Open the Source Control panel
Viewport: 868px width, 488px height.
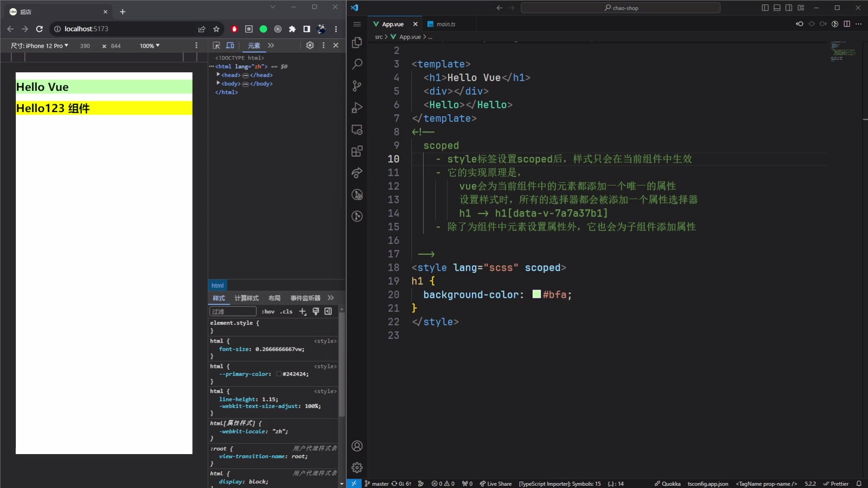(357, 86)
